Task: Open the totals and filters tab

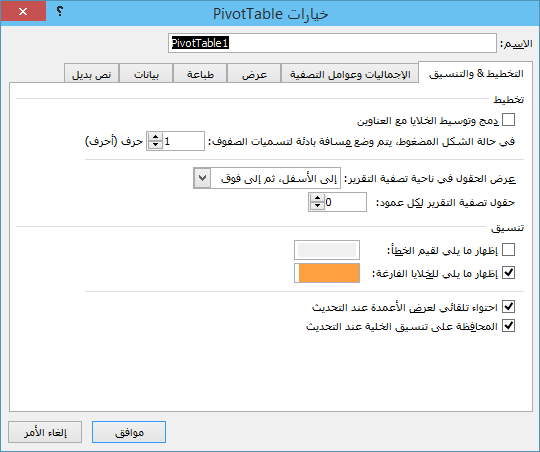Action: tap(350, 74)
